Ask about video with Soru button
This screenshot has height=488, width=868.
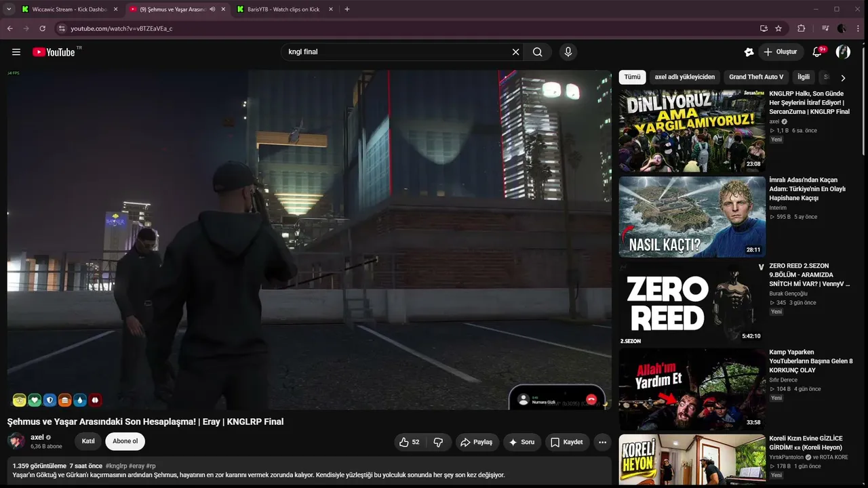click(522, 442)
